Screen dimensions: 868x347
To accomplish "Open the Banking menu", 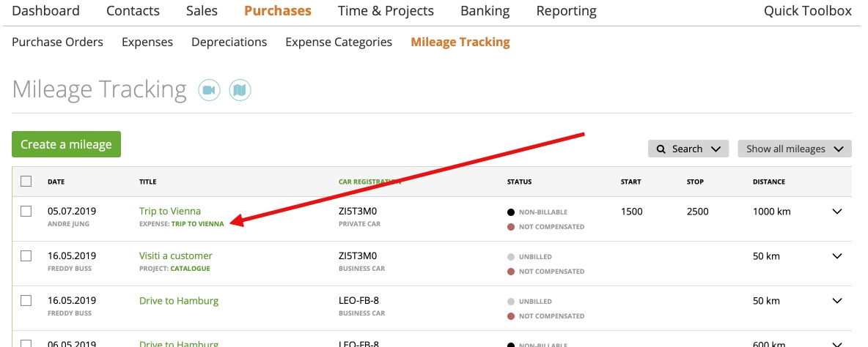I will click(x=485, y=10).
